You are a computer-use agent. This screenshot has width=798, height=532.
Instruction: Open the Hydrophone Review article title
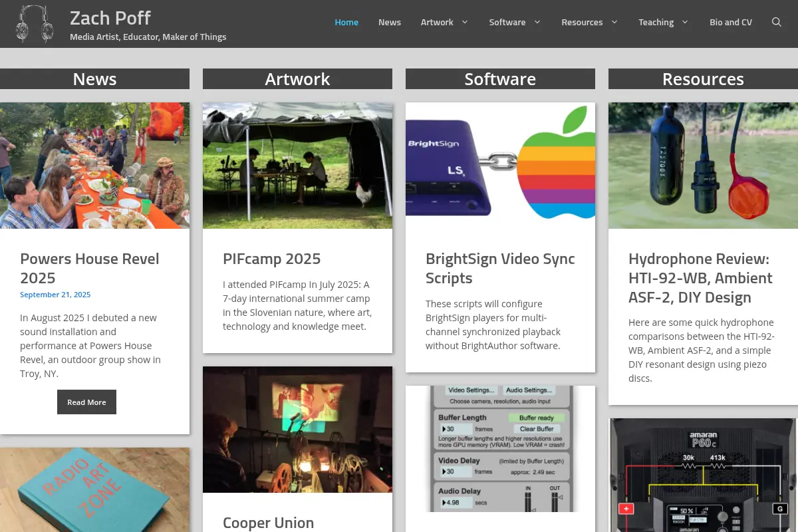700,278
